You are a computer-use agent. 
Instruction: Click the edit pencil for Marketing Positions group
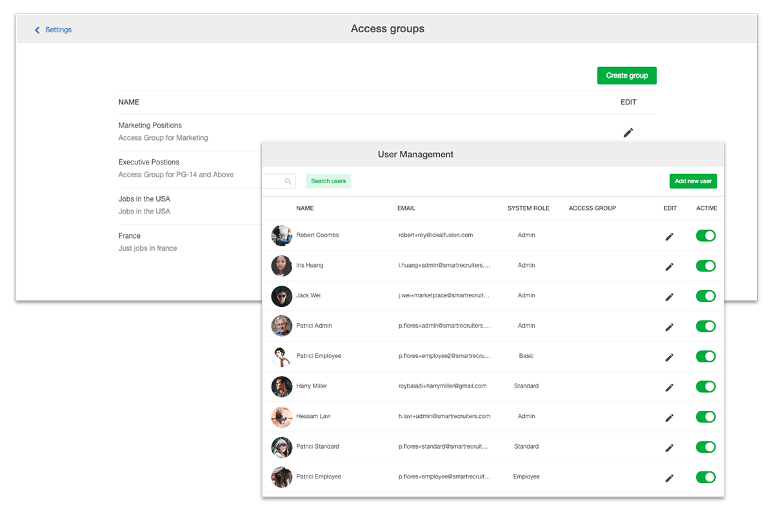628,132
